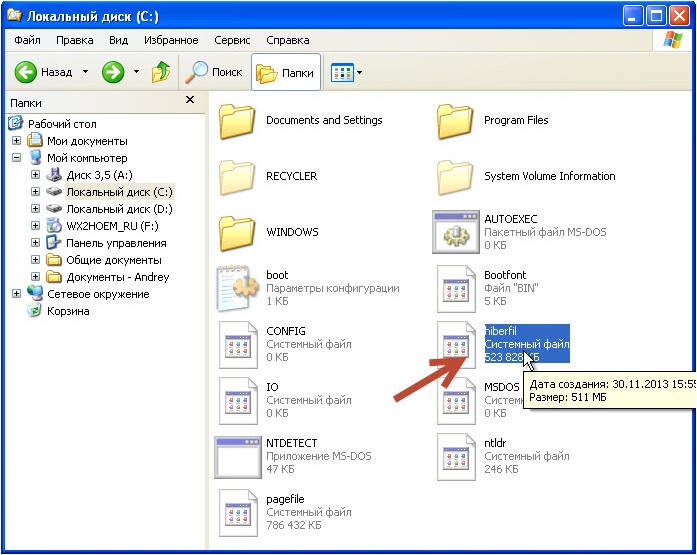Open the Избранное menu

tap(171, 40)
